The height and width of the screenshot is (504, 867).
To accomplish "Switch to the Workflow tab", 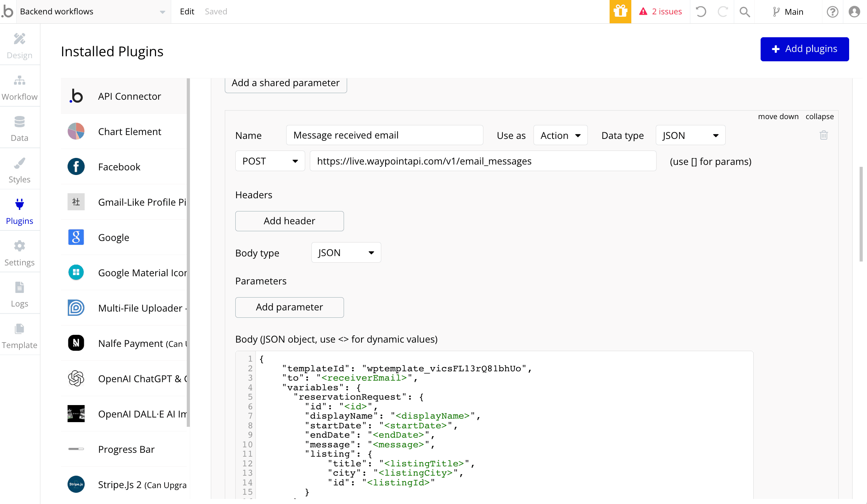I will (x=19, y=88).
